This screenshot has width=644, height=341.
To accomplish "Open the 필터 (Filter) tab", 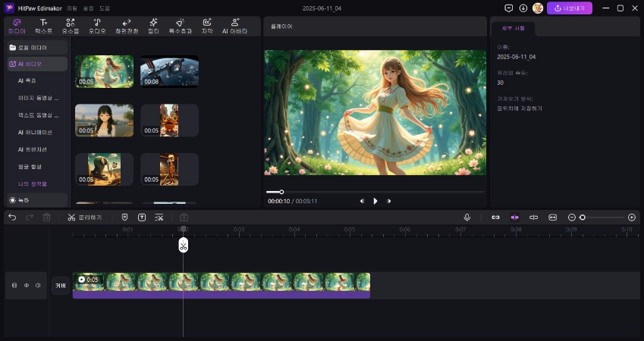I will 154,27.
